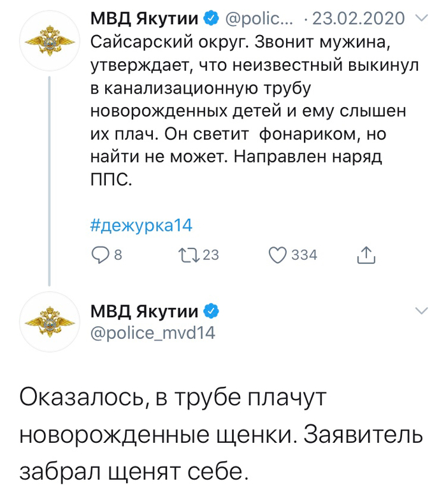Click verified badge above @police_mvd14 handle

[211, 312]
